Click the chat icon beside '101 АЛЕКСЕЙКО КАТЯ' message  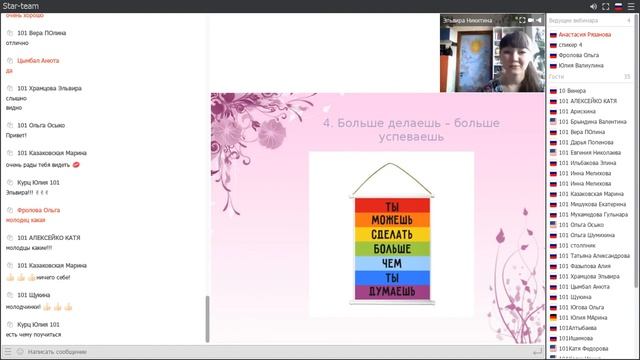(10, 238)
